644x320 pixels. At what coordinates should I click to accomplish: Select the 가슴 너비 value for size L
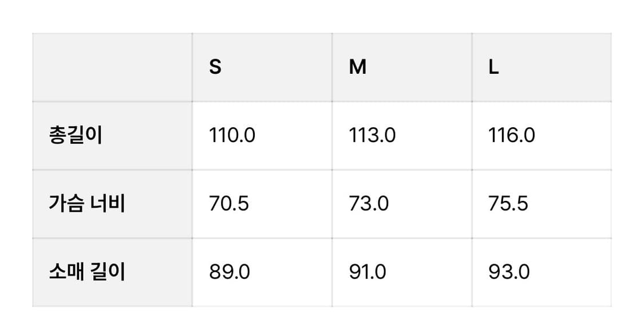tap(508, 204)
